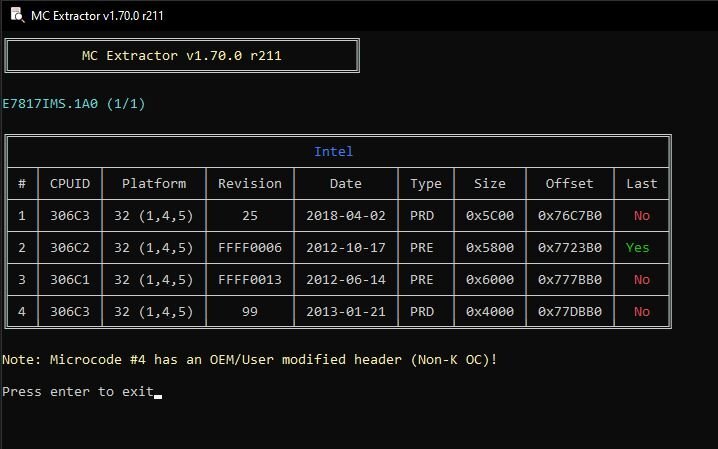Select the file name 'E7817IMS.1A0 (1/1)'
Image resolution: width=718 pixels, height=449 pixels.
pyautogui.click(x=74, y=103)
